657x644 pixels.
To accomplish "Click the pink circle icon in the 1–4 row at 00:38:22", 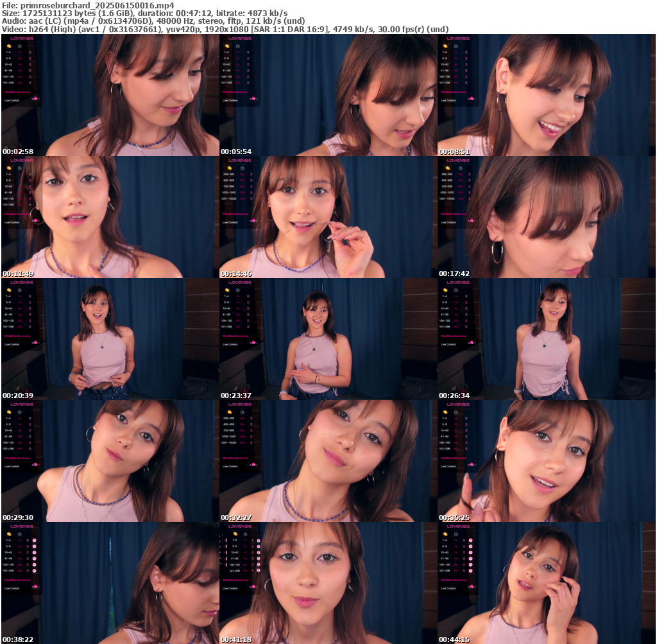I will point(34,540).
